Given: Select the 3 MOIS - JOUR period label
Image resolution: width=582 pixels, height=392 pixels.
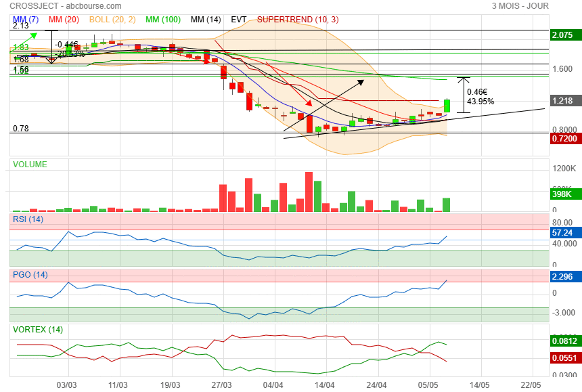Looking at the screenshot, I should click(x=520, y=6).
